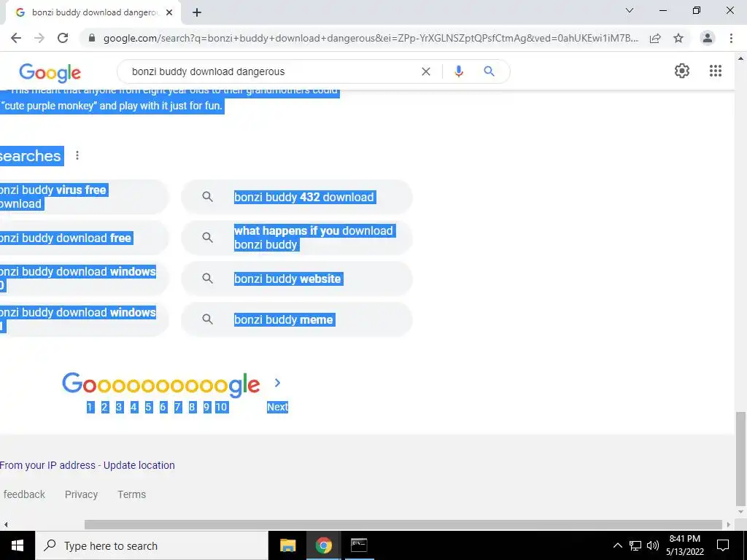Click the Chrome taskbar icon

point(323,545)
